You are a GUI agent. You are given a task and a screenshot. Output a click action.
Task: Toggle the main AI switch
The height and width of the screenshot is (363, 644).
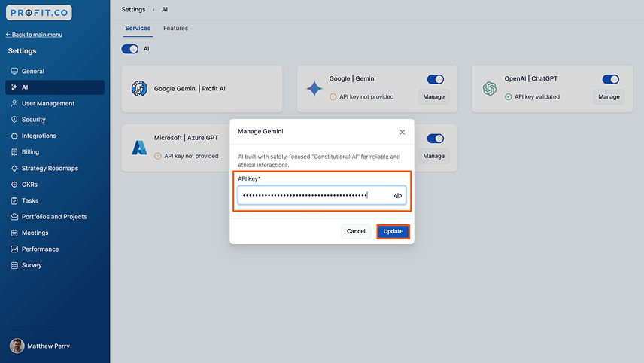tap(130, 49)
